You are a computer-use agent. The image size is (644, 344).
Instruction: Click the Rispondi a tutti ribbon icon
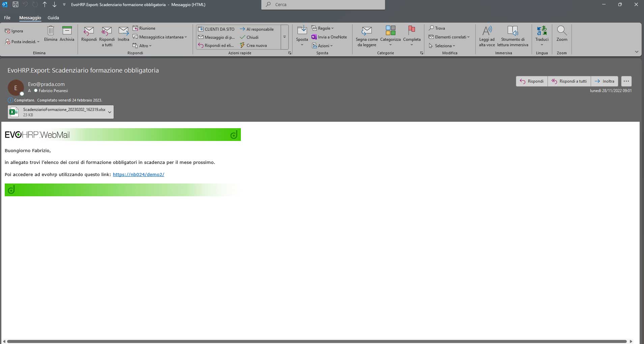(107, 31)
